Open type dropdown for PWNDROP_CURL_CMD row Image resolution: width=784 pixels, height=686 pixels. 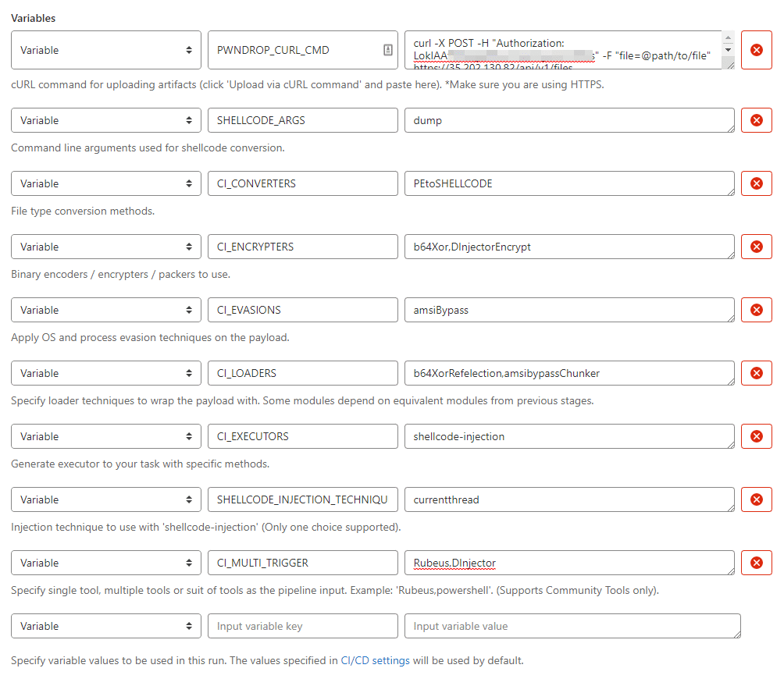click(x=106, y=50)
